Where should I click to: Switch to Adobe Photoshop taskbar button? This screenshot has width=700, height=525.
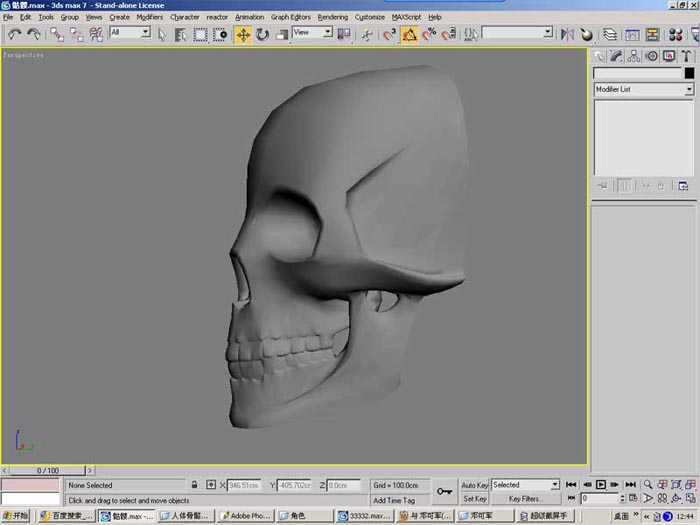(x=246, y=516)
